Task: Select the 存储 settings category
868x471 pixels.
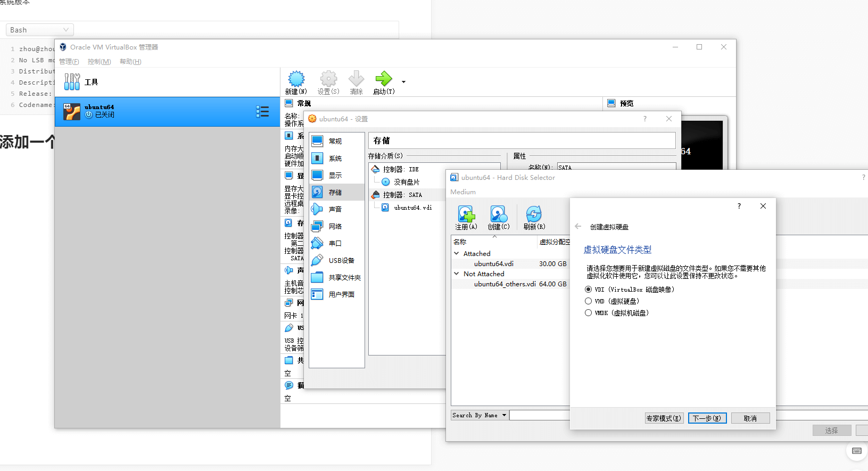Action: (x=337, y=192)
